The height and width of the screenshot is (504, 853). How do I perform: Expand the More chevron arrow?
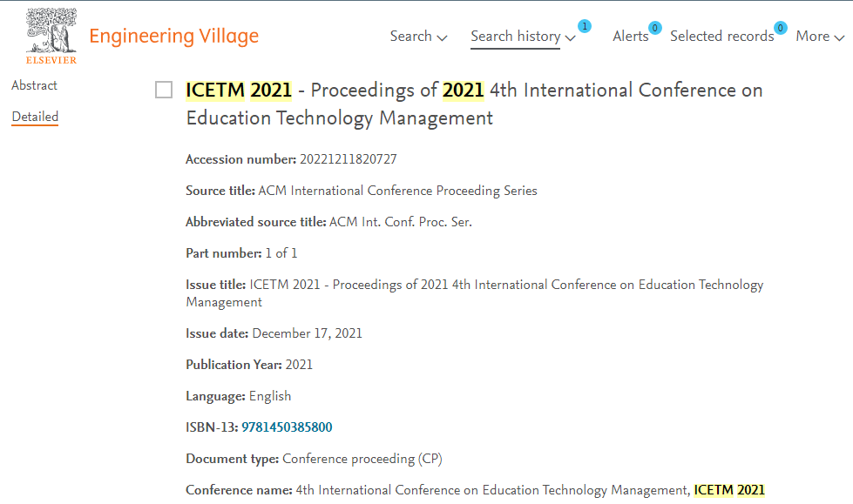tap(839, 37)
